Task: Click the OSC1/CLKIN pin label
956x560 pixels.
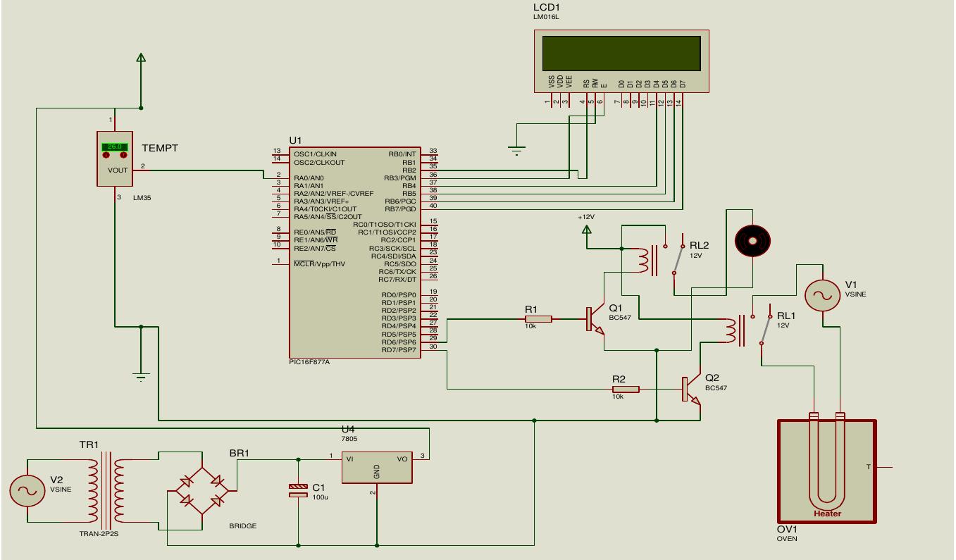Action: [x=315, y=154]
